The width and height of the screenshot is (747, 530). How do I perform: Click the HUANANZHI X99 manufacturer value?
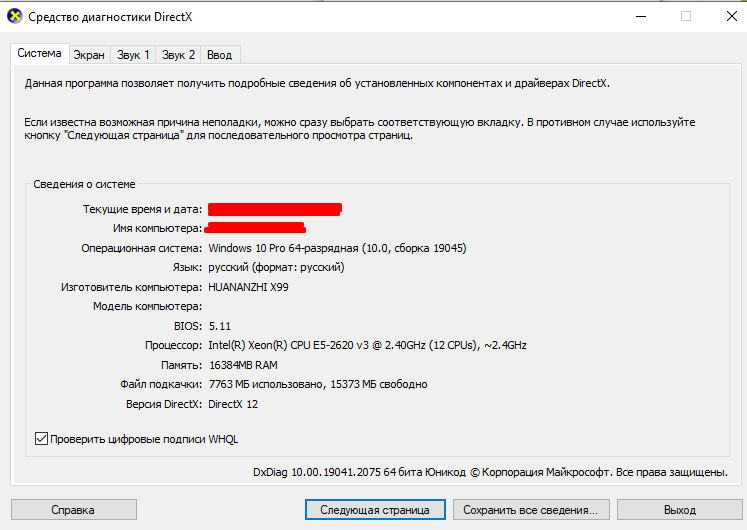tap(248, 287)
